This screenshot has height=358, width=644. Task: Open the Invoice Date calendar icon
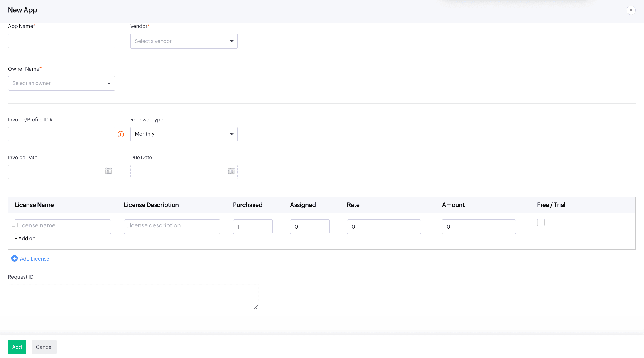click(x=108, y=171)
